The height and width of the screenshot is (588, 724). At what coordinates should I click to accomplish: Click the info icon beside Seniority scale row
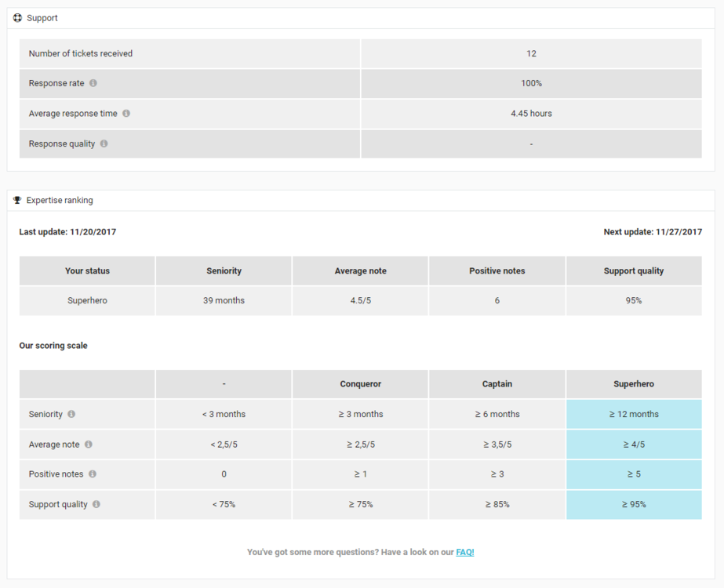tap(71, 414)
